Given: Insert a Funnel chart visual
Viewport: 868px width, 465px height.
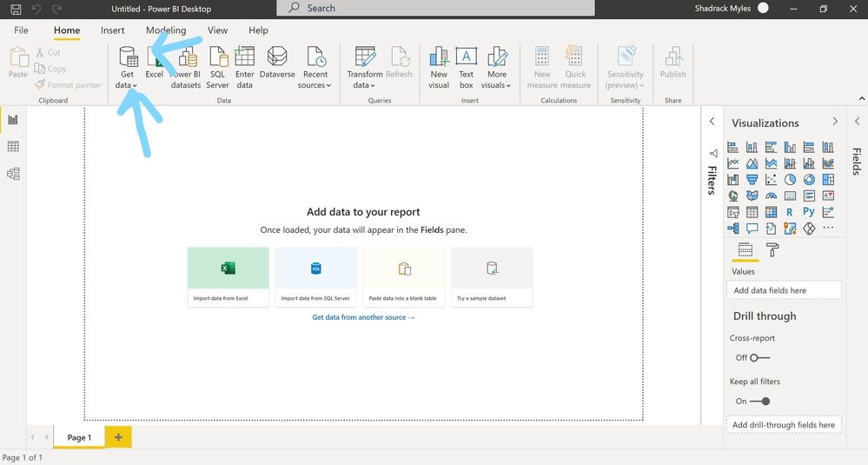Looking at the screenshot, I should click(x=752, y=179).
